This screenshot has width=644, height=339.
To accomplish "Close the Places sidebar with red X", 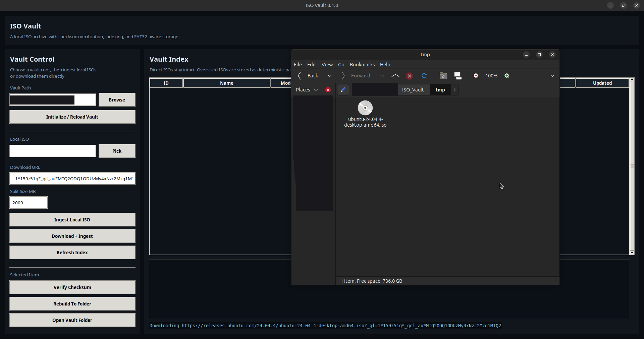I will coord(328,90).
